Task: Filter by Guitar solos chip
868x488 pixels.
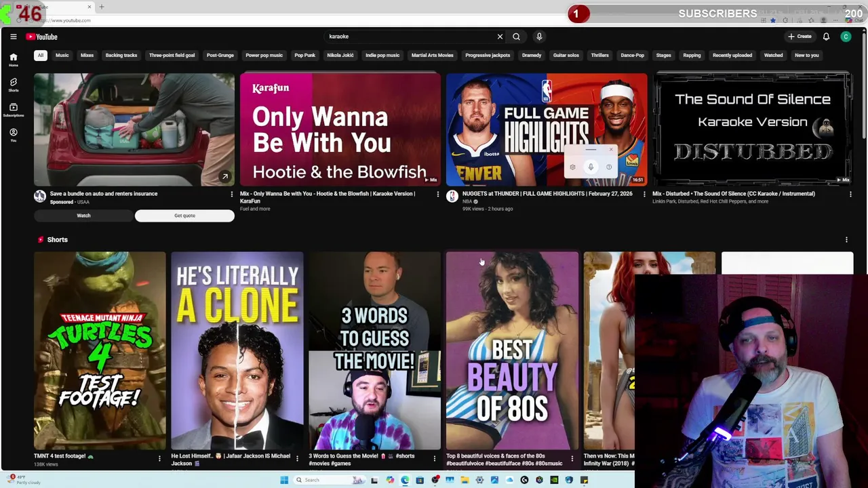Action: click(x=566, y=55)
